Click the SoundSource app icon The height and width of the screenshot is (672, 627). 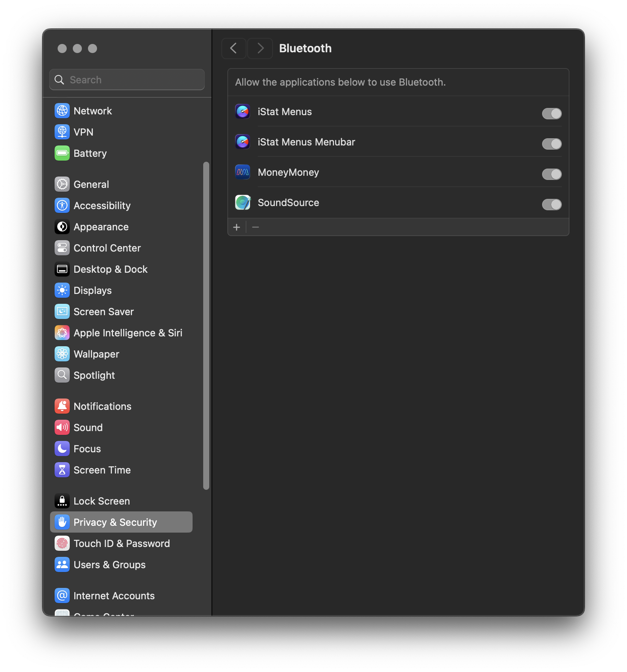(243, 202)
